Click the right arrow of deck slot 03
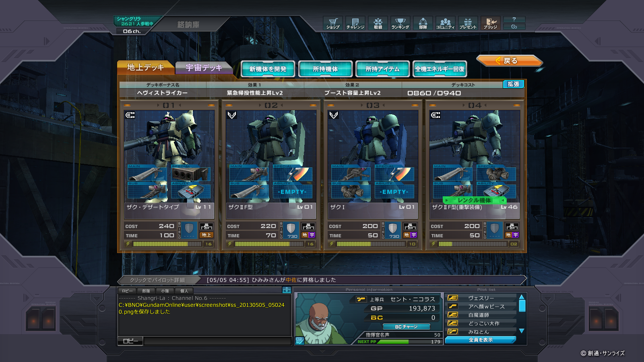The width and height of the screenshot is (644, 362). [x=384, y=105]
